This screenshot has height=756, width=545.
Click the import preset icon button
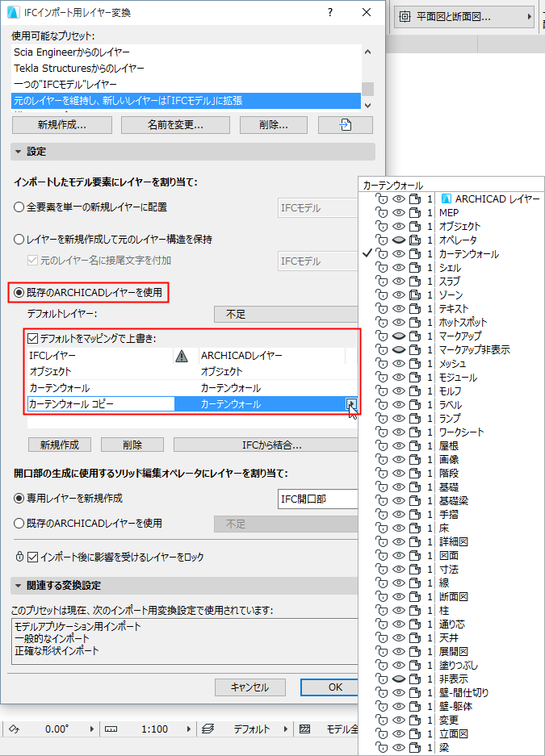click(x=346, y=125)
